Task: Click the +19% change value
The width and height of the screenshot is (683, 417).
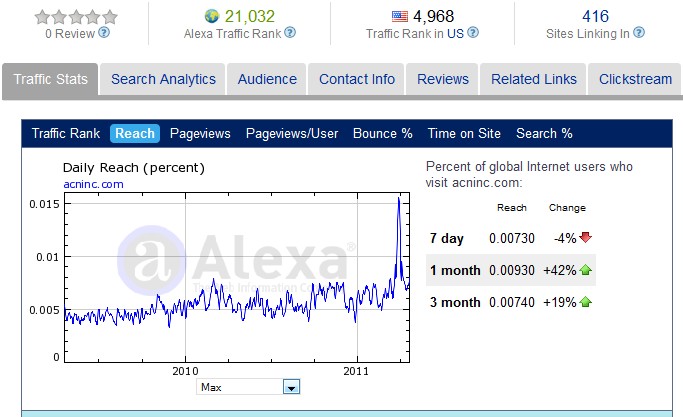Action: pos(560,302)
